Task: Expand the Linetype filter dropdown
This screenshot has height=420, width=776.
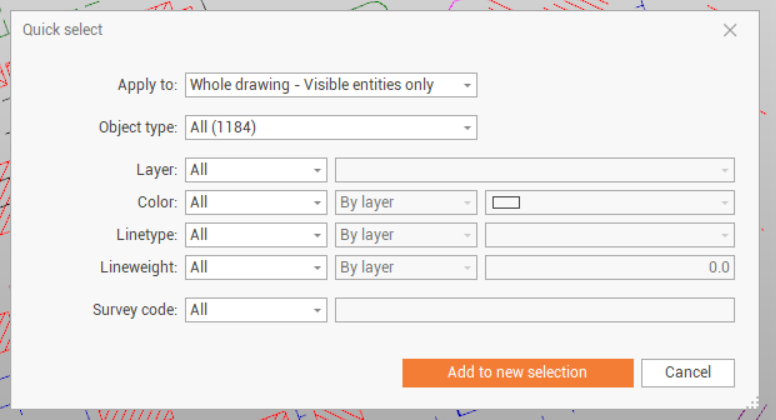Action: point(256,235)
